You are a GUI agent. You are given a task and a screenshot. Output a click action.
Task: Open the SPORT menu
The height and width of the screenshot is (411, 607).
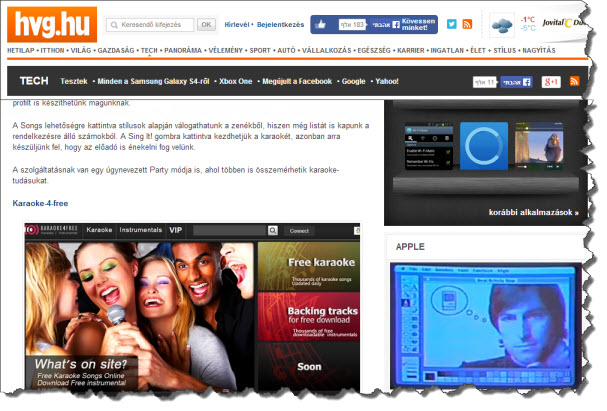pos(260,50)
